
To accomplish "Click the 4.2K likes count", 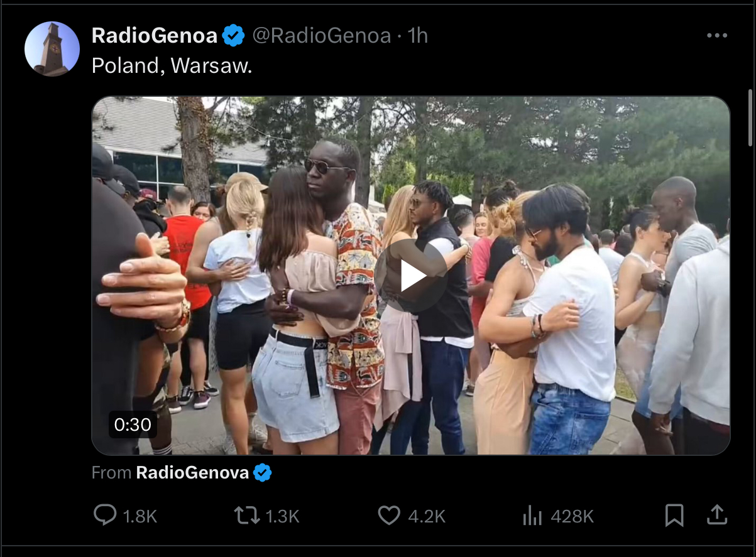I will tap(427, 517).
